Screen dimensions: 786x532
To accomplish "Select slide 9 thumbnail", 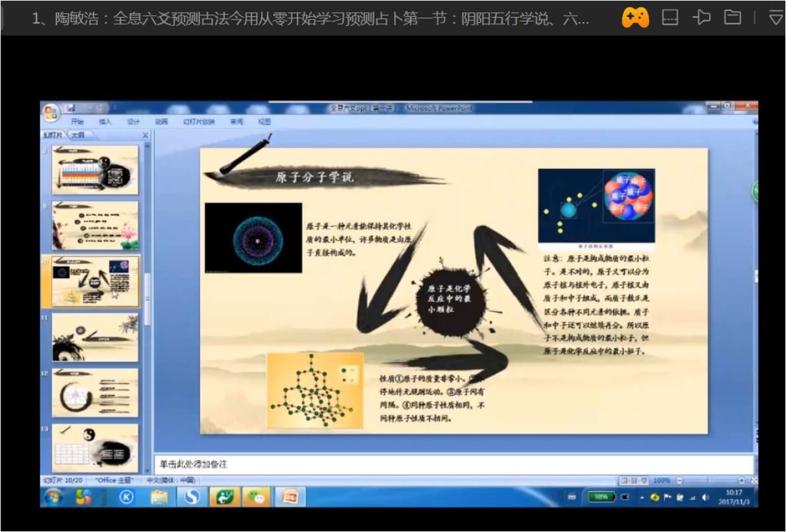I will pos(95,225).
